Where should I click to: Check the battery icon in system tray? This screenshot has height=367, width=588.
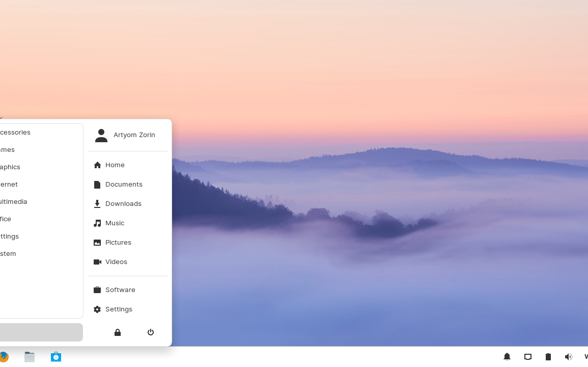coord(548,357)
